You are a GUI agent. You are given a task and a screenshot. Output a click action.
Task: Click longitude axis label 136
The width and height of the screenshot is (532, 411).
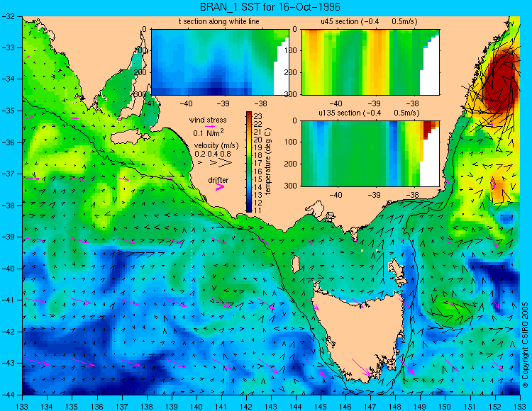[97, 407]
